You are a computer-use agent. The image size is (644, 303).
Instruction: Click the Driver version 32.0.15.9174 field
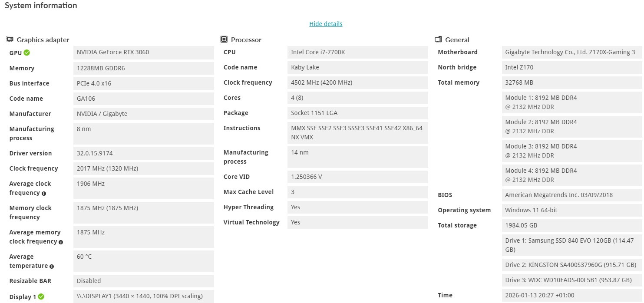coord(95,153)
